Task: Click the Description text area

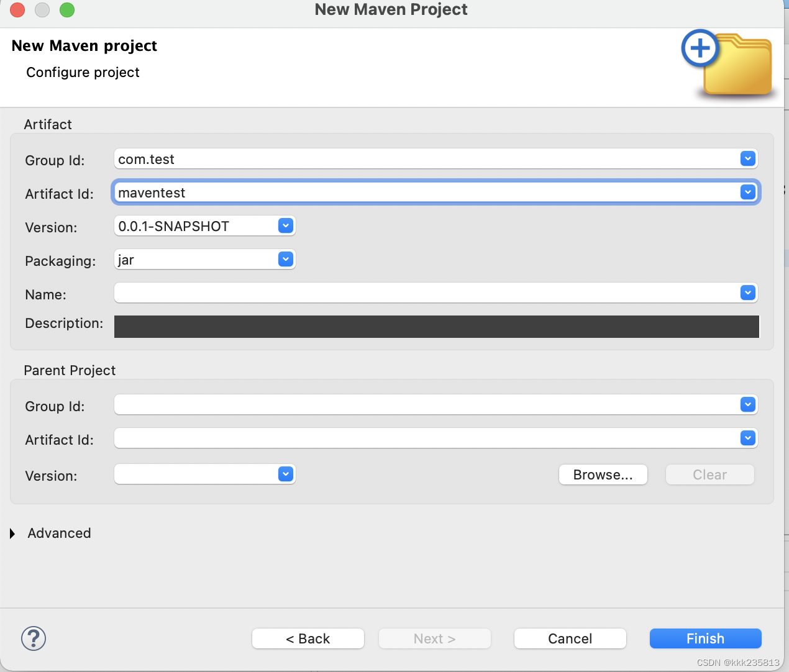Action: coord(435,326)
